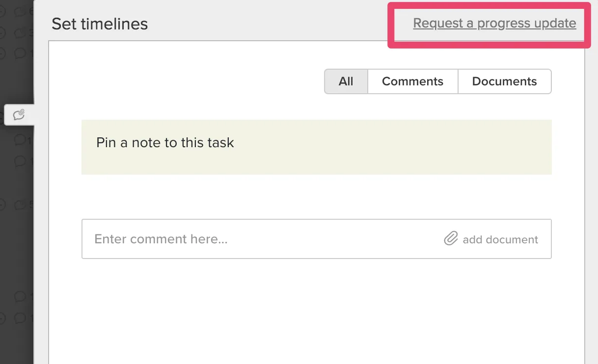Open Request a progress update
Screen dimensions: 598x364
click(x=494, y=23)
